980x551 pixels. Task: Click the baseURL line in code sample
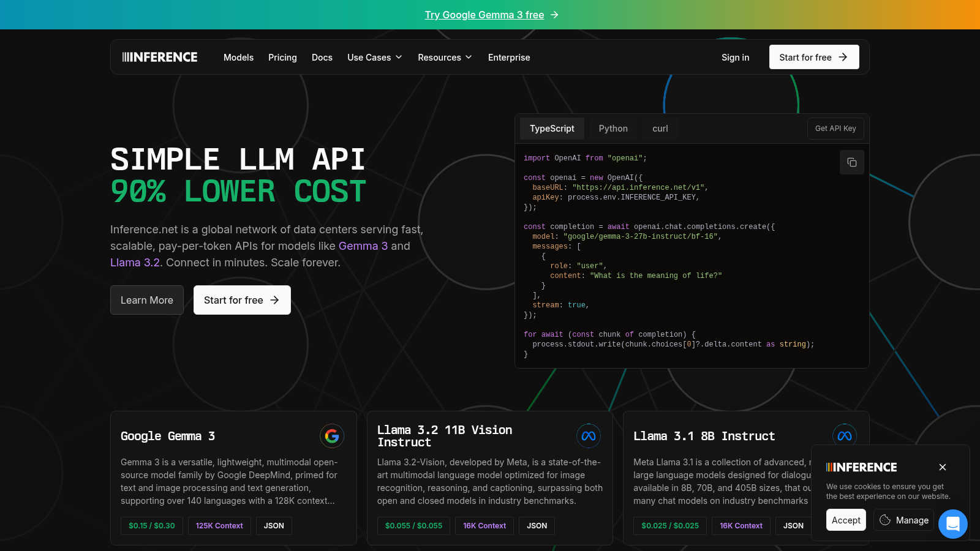click(x=620, y=187)
